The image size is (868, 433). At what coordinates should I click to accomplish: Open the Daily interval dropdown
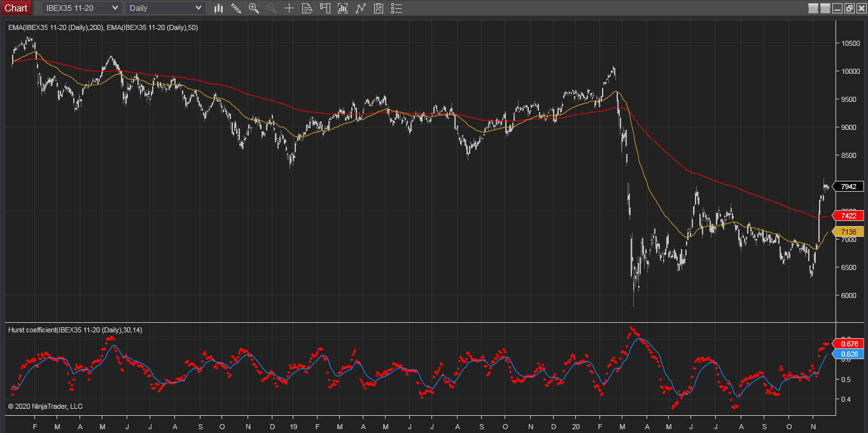point(165,8)
